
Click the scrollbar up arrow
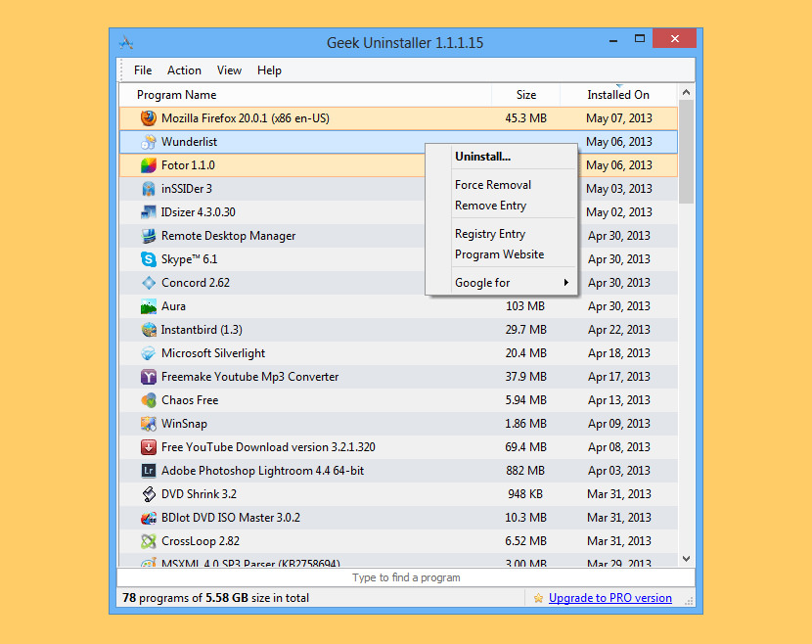[686, 92]
